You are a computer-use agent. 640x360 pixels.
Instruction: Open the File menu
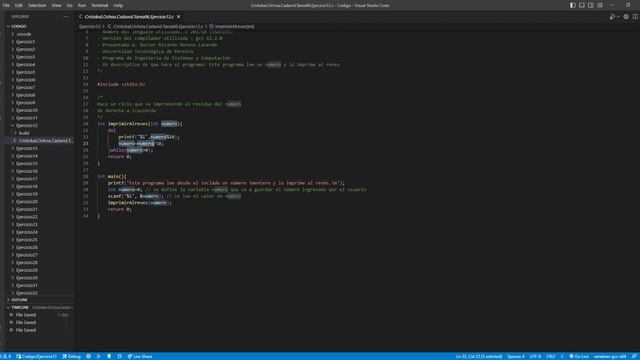click(x=6, y=5)
